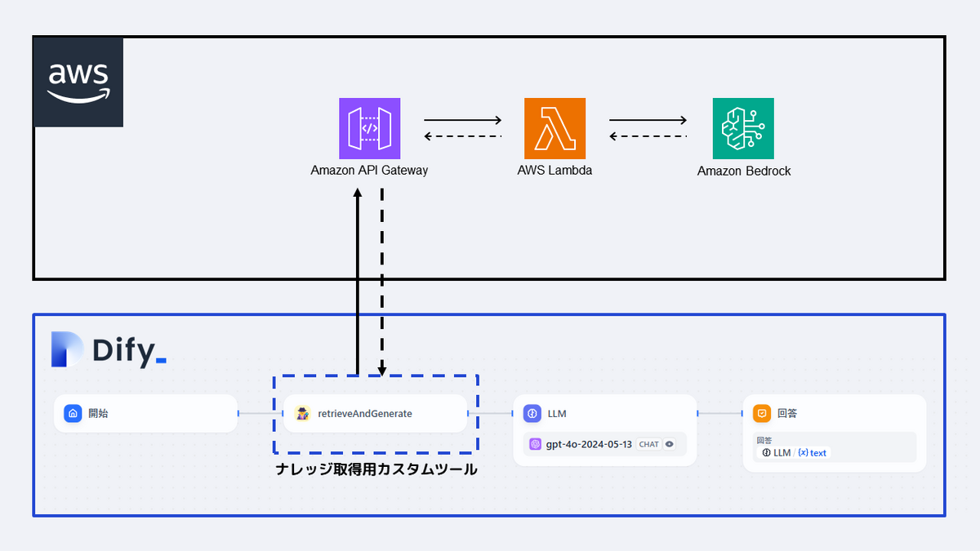Open the gpt-4o-2024-05-13 model selector

tap(591, 443)
